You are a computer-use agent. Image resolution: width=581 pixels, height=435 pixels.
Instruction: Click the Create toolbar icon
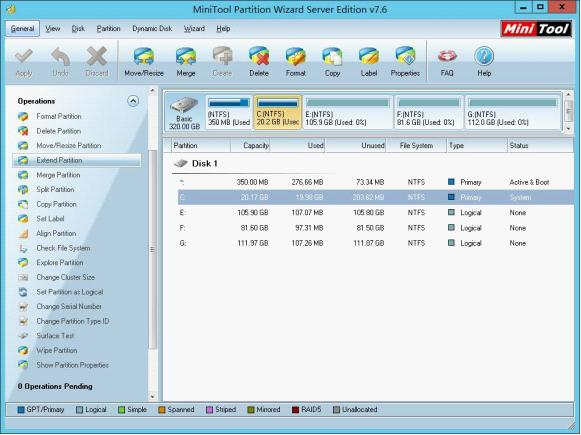(222, 62)
